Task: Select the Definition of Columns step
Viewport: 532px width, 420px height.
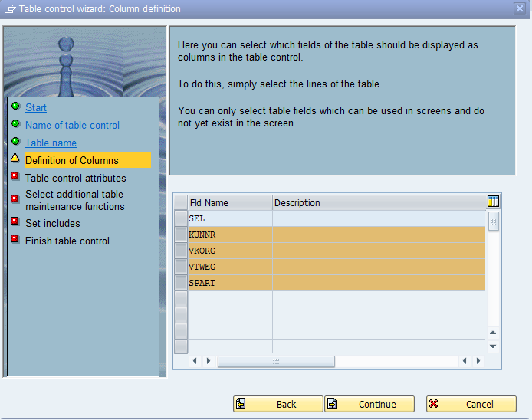Action: [87, 160]
